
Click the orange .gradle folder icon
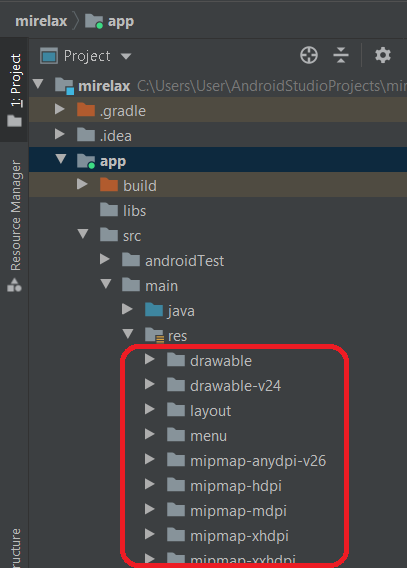pos(86,109)
